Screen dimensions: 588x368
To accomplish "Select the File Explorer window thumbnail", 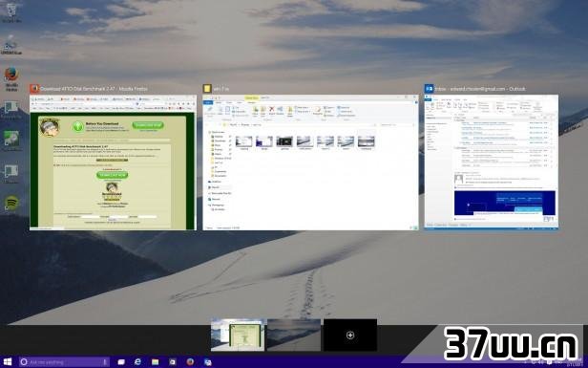I will [310, 162].
